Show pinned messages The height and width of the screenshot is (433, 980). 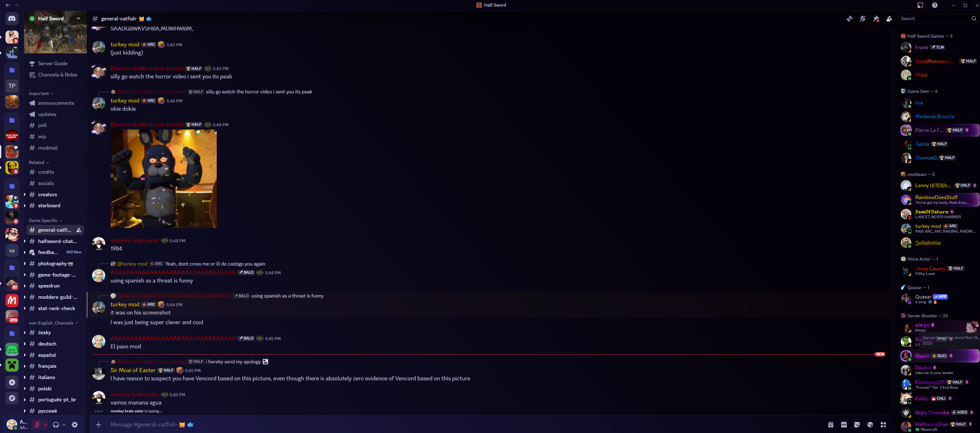876,19
